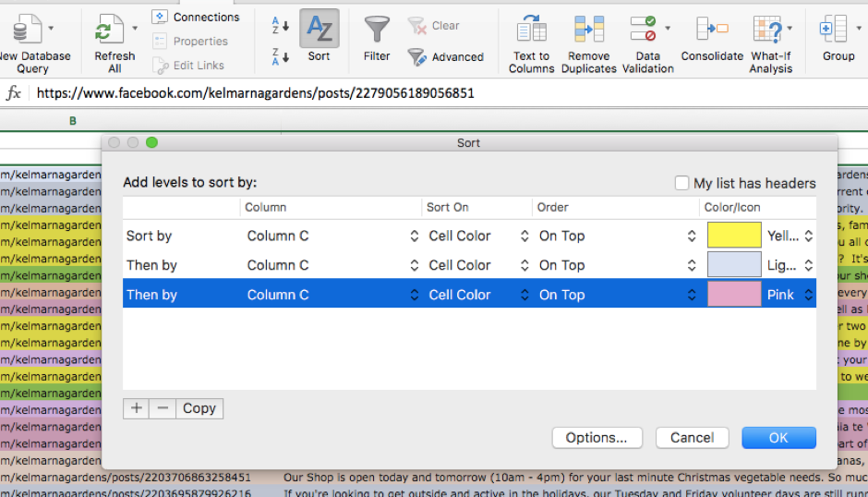Sort descending Z to A
This screenshot has height=497, width=868.
(x=280, y=56)
